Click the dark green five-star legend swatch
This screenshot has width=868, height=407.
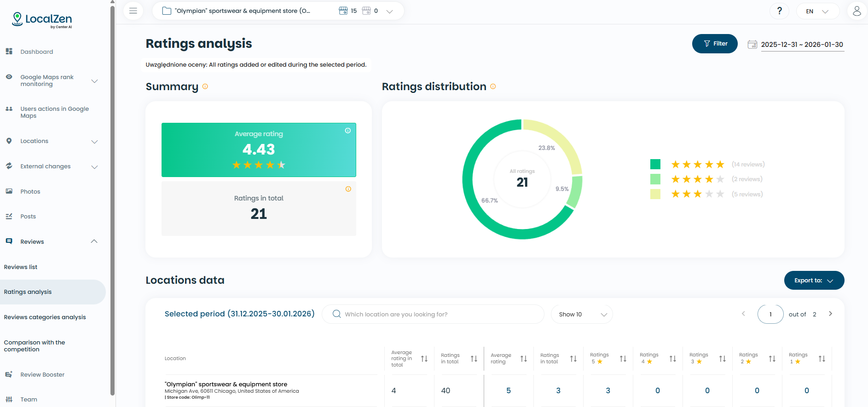(x=655, y=164)
